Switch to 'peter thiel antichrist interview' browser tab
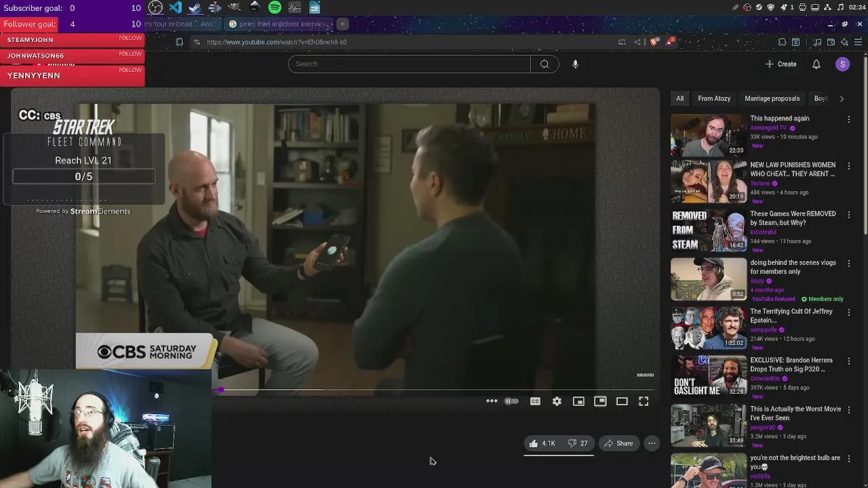 (278, 24)
